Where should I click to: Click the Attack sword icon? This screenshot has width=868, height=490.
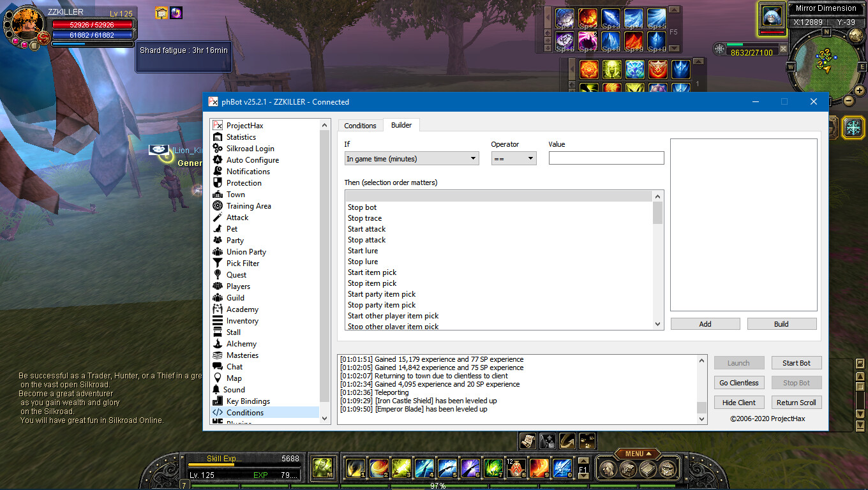pos(218,218)
